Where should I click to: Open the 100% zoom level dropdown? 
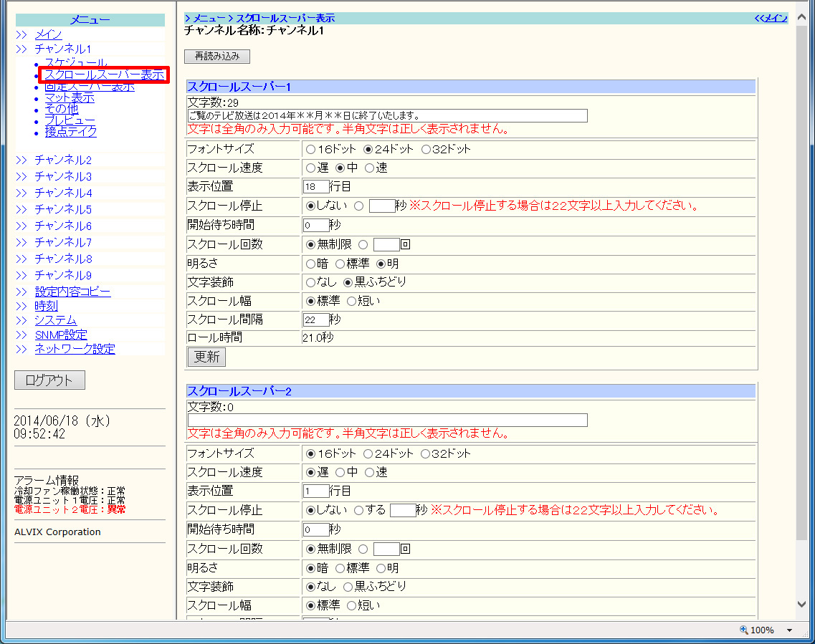[x=789, y=630]
